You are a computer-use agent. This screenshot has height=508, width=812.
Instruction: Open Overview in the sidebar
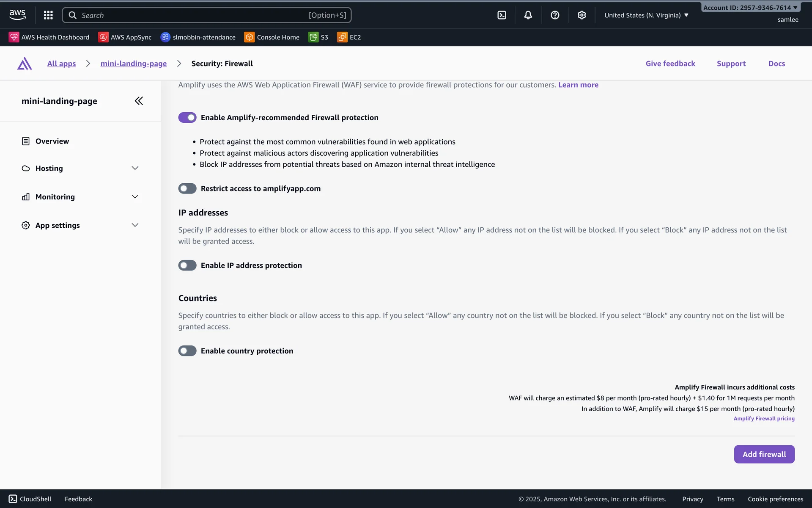point(52,141)
